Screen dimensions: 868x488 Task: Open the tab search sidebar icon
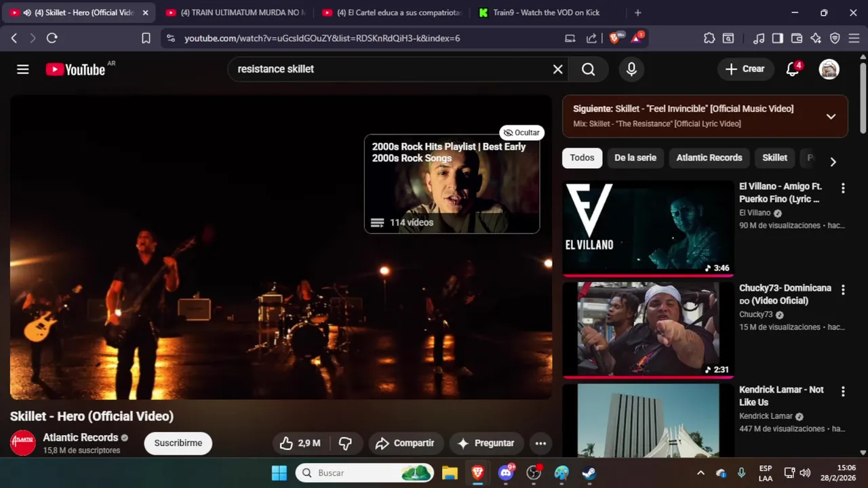[728, 39]
